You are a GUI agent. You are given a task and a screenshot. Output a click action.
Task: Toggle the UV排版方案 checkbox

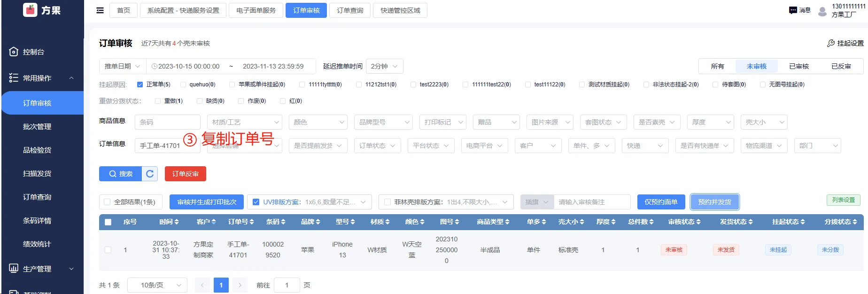coord(256,202)
